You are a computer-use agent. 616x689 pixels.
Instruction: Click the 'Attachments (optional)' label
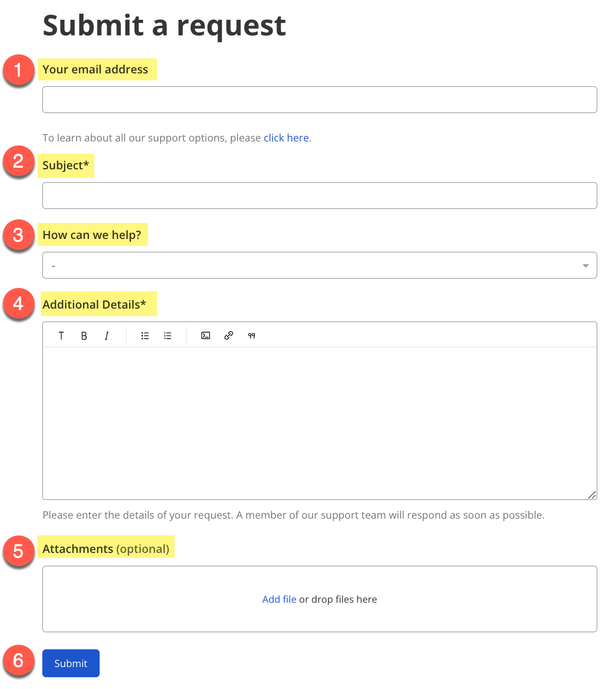coord(106,549)
